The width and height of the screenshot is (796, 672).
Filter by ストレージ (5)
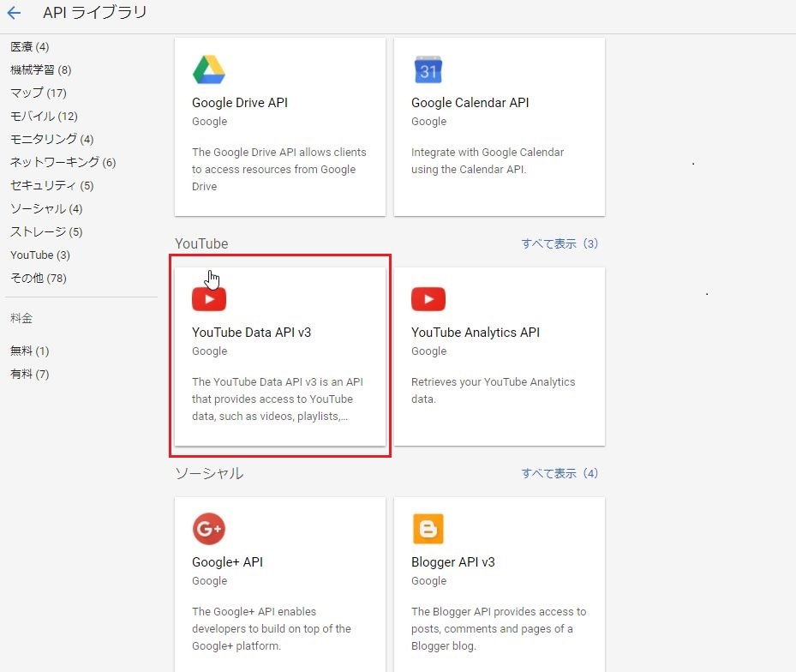click(46, 232)
